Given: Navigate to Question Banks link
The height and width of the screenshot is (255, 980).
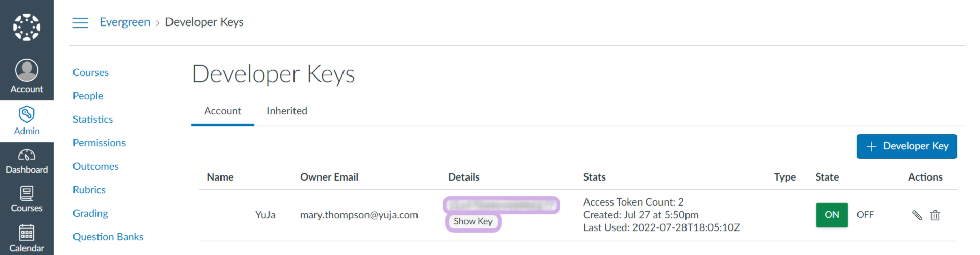Looking at the screenshot, I should pyautogui.click(x=108, y=237).
